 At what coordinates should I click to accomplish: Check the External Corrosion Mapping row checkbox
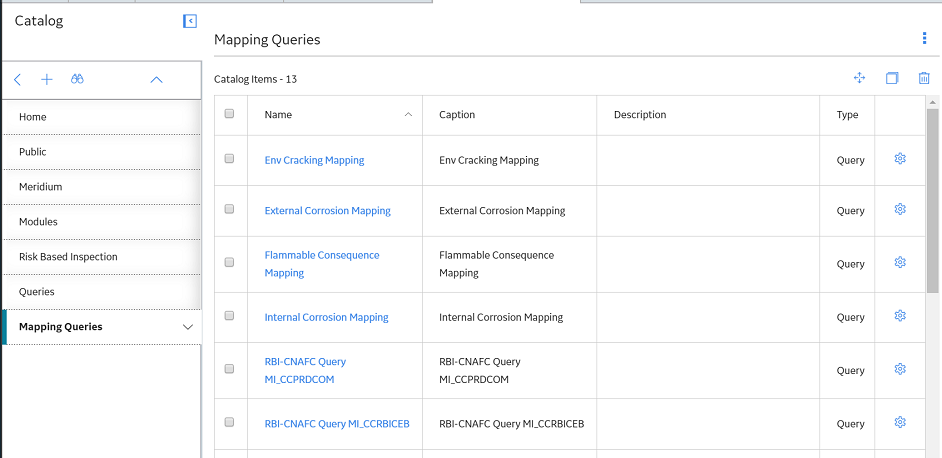click(229, 209)
